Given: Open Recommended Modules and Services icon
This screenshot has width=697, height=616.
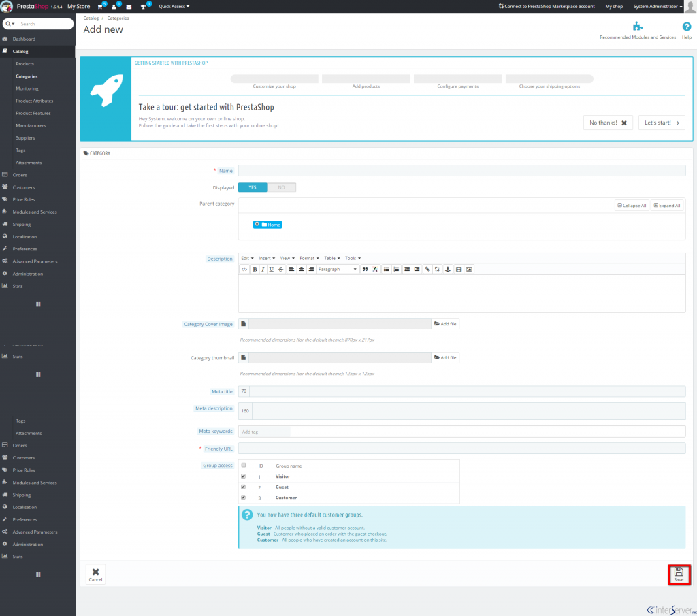Looking at the screenshot, I should pyautogui.click(x=637, y=27).
